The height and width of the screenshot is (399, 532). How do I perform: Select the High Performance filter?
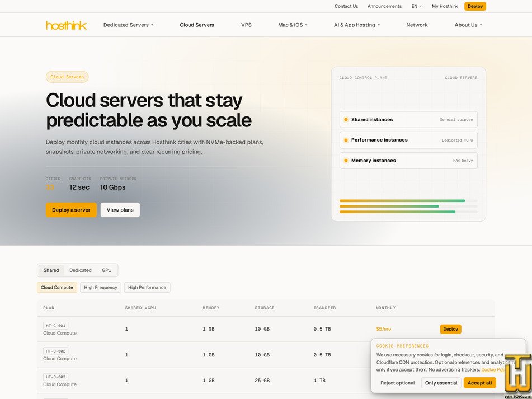click(147, 288)
